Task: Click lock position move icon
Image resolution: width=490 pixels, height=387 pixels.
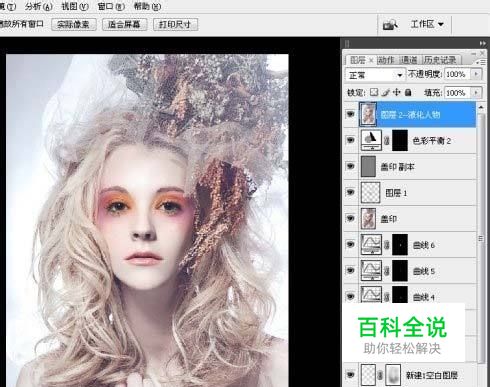Action: tap(397, 92)
